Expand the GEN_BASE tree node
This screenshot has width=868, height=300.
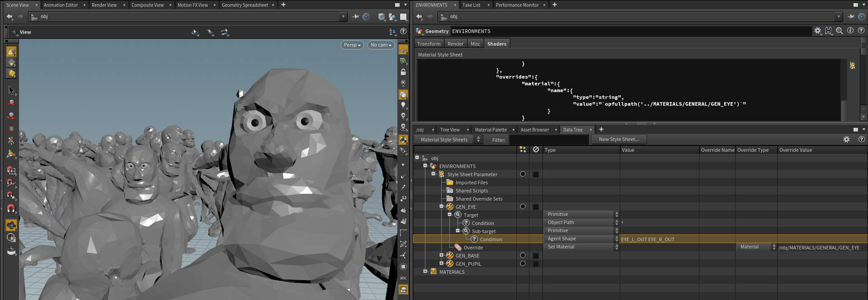[x=441, y=255]
